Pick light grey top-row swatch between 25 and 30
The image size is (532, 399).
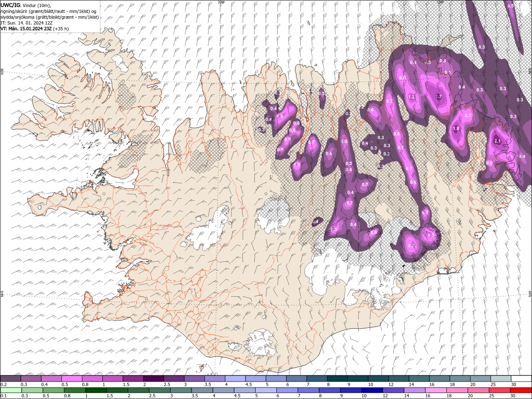(x=500, y=379)
